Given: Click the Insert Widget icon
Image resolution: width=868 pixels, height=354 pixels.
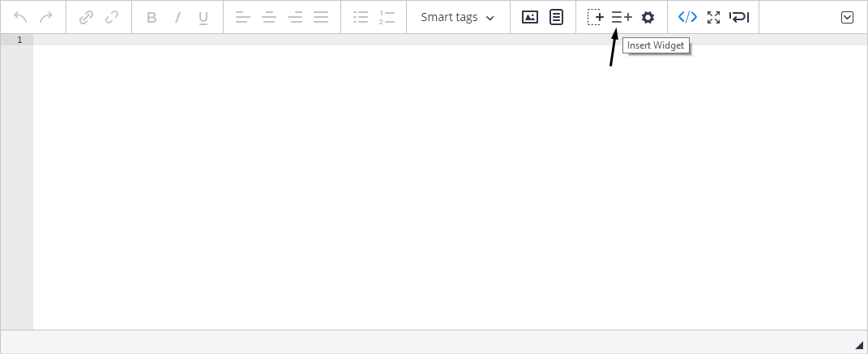Looking at the screenshot, I should pyautogui.click(x=622, y=17).
